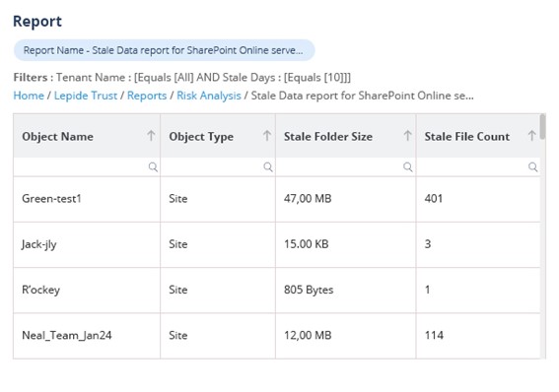Sort by Object Name arrow icon
Viewport: 559px width, 392px height.
151,136
